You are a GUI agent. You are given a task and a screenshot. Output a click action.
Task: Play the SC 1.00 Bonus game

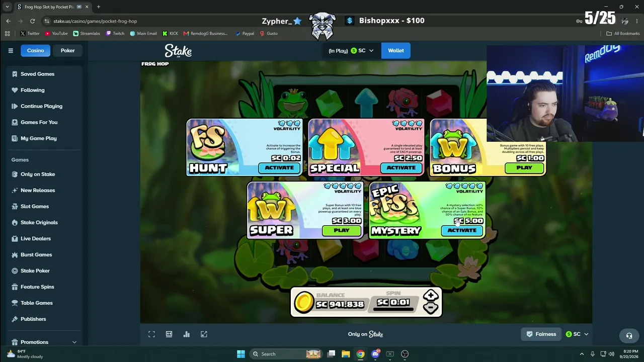tap(524, 168)
